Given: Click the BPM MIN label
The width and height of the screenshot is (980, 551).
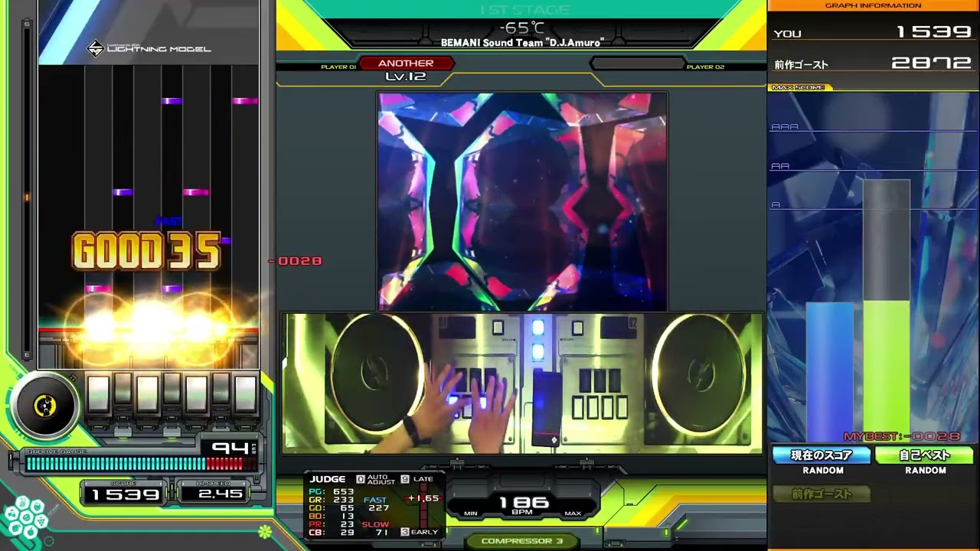Looking at the screenshot, I should point(471,514).
